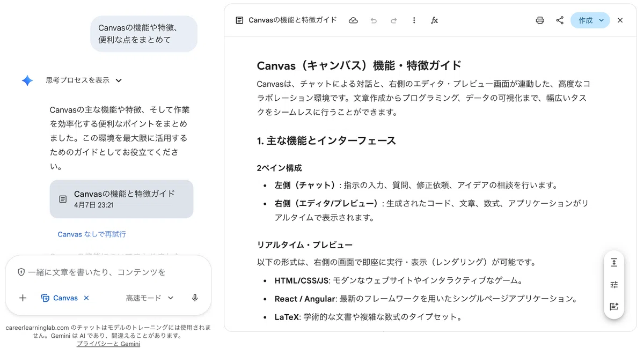Open the three-dot more options menu
The image size is (644, 348).
pos(414,20)
